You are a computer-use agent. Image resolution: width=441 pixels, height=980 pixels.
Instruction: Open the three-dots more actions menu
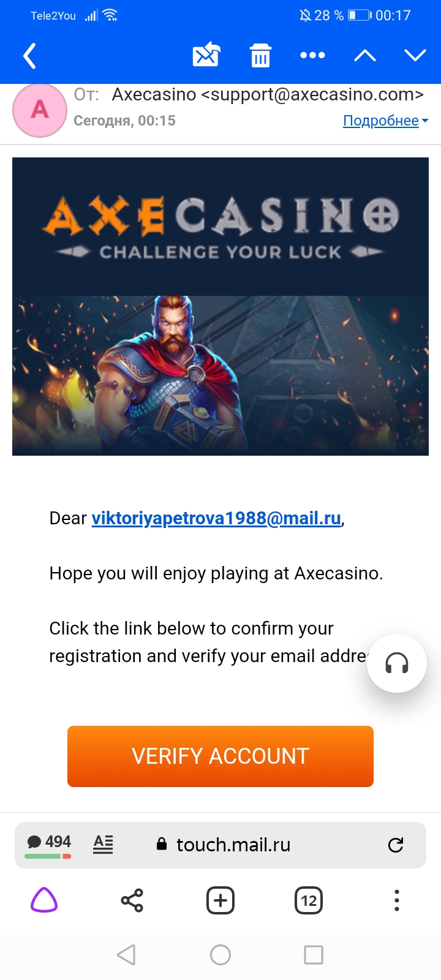312,56
